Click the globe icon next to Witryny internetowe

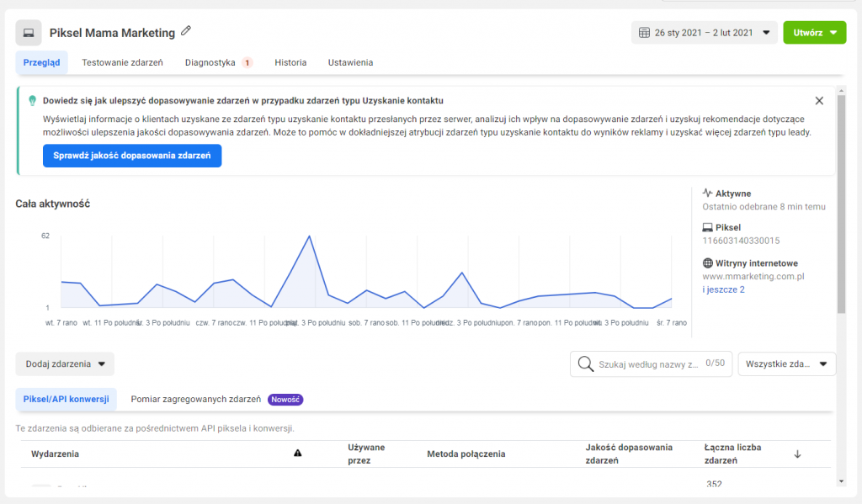tap(707, 263)
